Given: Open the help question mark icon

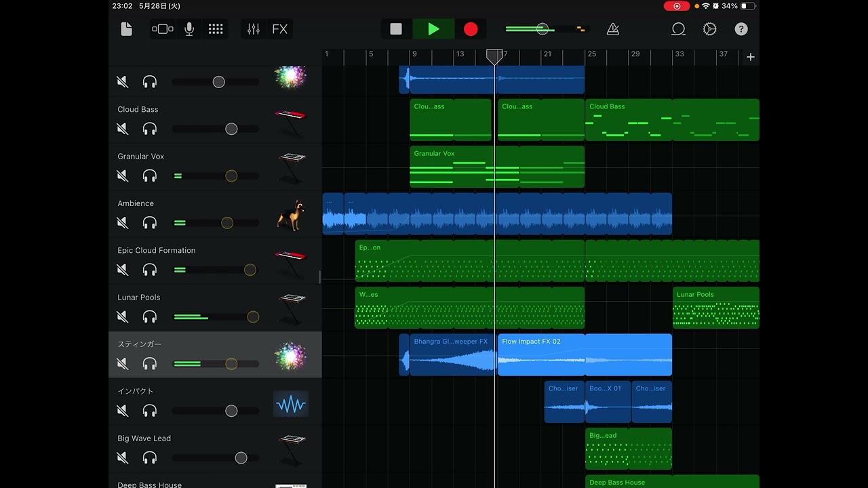Looking at the screenshot, I should [741, 29].
